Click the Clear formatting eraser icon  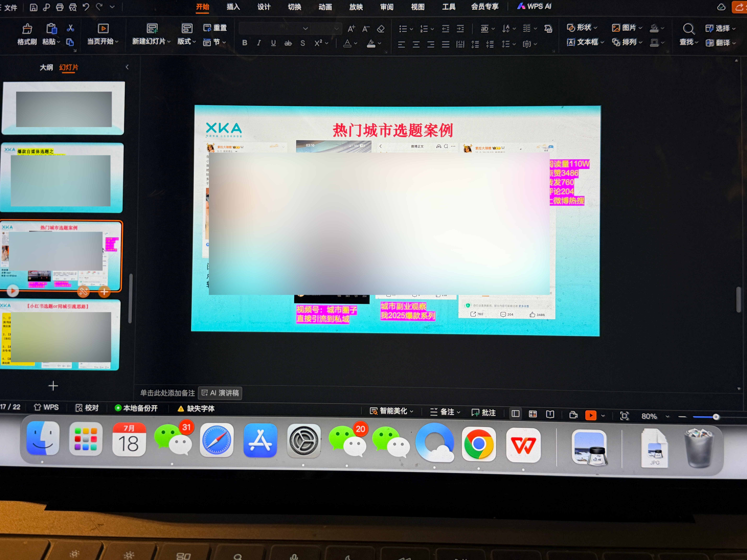point(381,29)
